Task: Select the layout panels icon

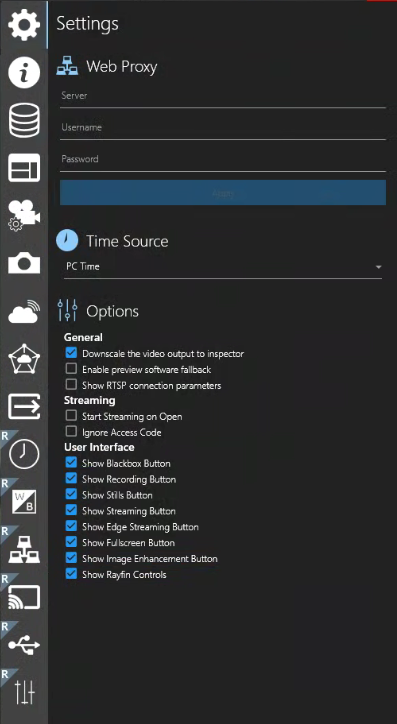Action: tap(24, 168)
